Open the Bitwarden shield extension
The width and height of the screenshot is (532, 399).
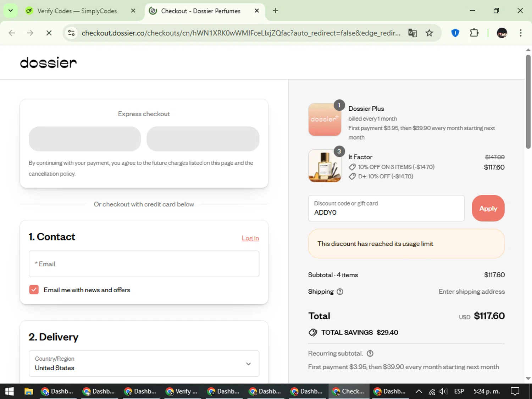(x=455, y=33)
